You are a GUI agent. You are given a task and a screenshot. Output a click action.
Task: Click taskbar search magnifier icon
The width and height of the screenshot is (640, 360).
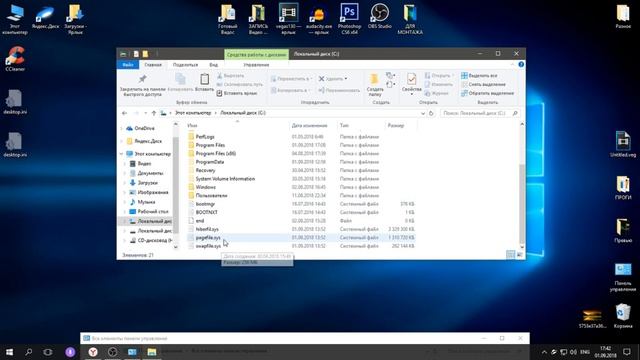[29, 352]
